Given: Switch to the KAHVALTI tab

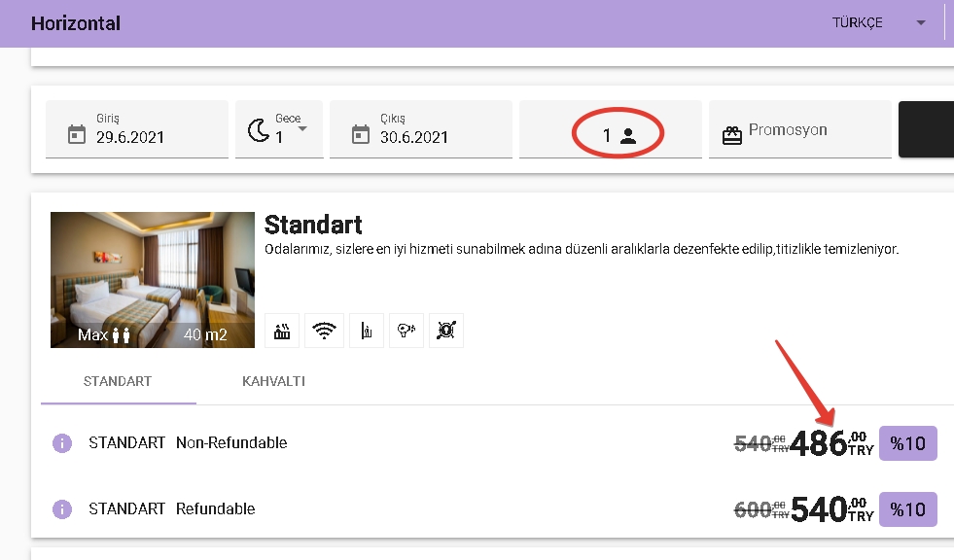Looking at the screenshot, I should [273, 381].
